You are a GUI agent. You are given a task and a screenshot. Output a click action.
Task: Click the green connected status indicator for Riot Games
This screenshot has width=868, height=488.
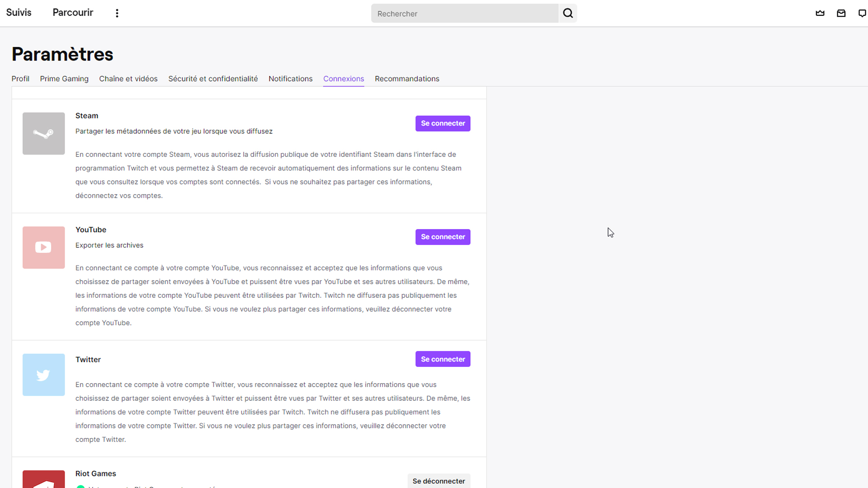[x=80, y=487]
